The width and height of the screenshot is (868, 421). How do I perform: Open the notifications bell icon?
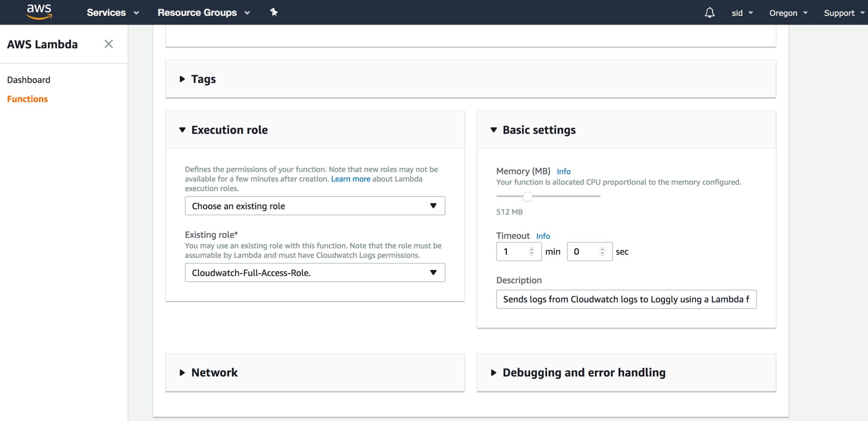709,13
